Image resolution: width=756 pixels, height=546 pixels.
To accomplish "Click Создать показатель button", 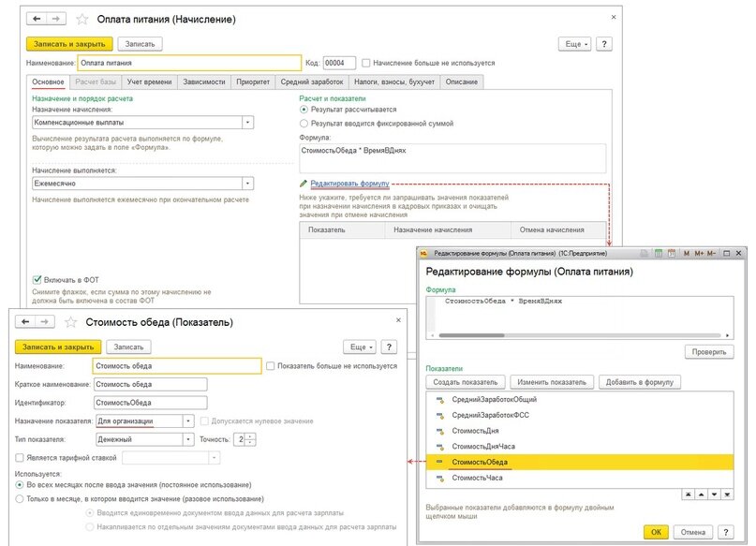I will tap(466, 382).
